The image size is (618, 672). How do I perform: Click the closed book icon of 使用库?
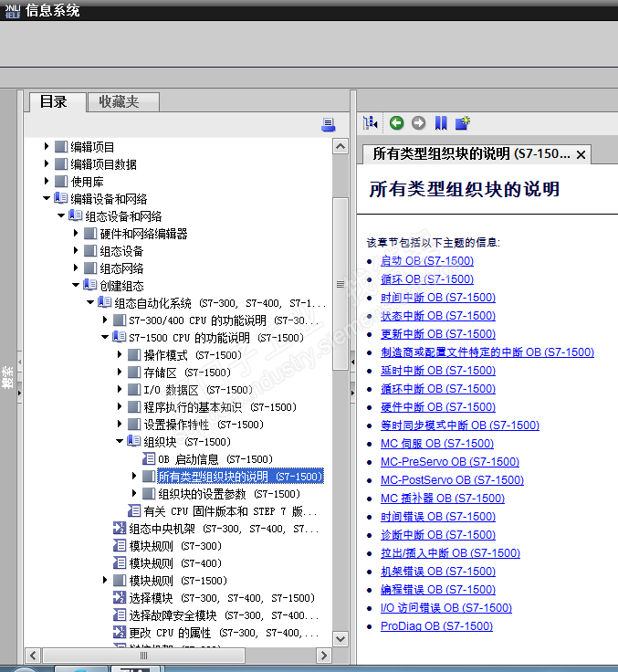pos(61,182)
